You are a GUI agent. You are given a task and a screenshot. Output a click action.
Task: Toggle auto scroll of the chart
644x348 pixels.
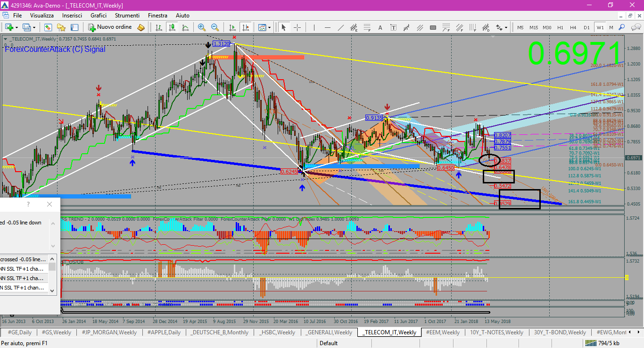tap(232, 27)
